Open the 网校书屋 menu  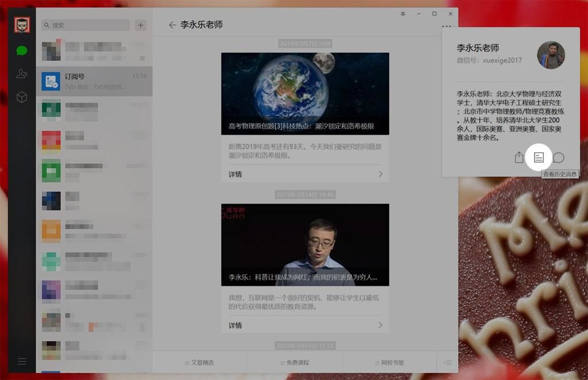pos(389,363)
